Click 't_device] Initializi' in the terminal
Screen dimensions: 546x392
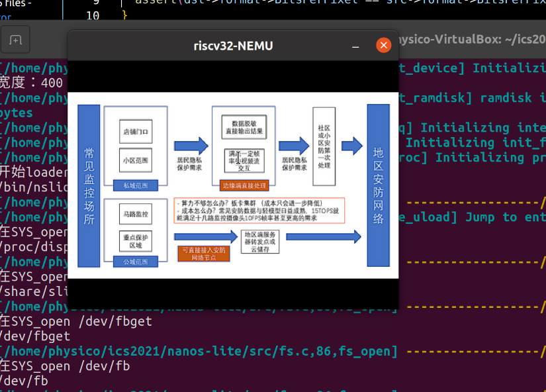point(473,68)
